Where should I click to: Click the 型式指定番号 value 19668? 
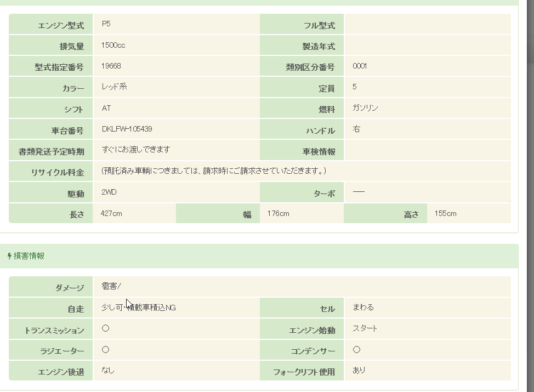[111, 66]
